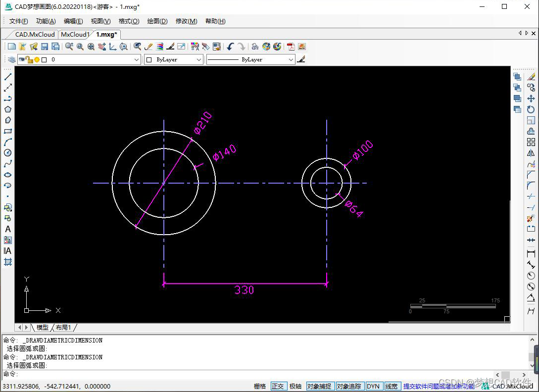Toggle 对象追踪 object tracking

[x=349, y=386]
